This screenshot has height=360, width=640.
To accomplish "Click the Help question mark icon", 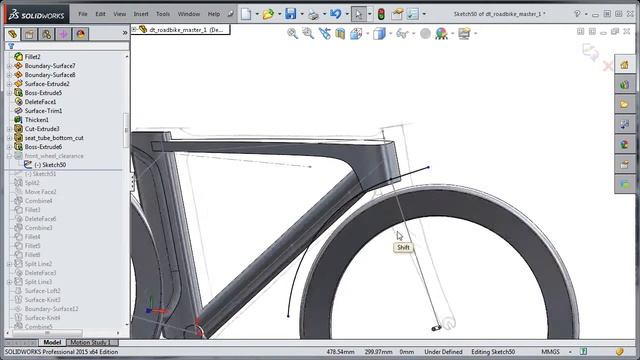I will coord(577,14).
